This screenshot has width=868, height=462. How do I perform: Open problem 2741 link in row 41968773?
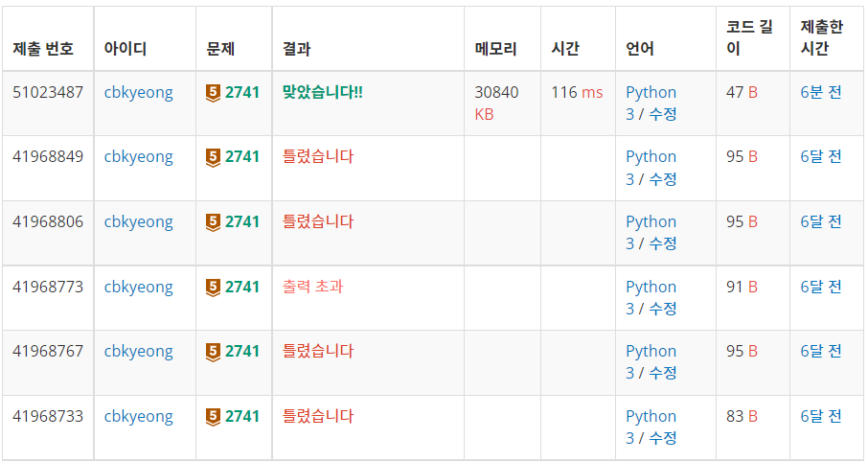point(242,287)
